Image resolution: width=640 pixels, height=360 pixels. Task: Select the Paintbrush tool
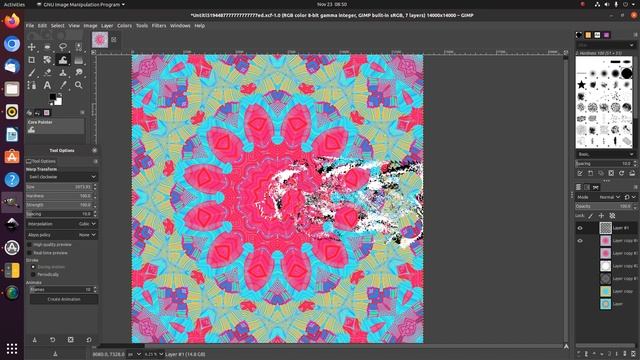[31, 73]
